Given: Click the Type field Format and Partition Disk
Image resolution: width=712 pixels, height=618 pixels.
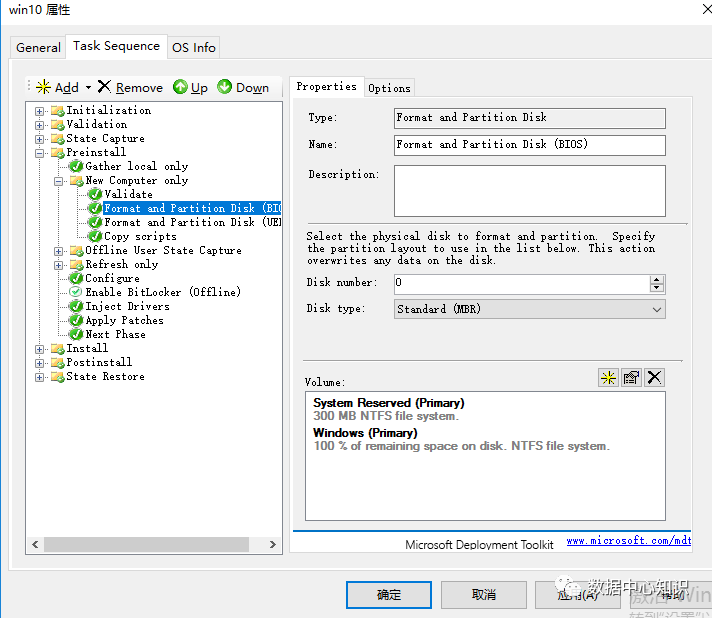Looking at the screenshot, I should coord(529,118).
